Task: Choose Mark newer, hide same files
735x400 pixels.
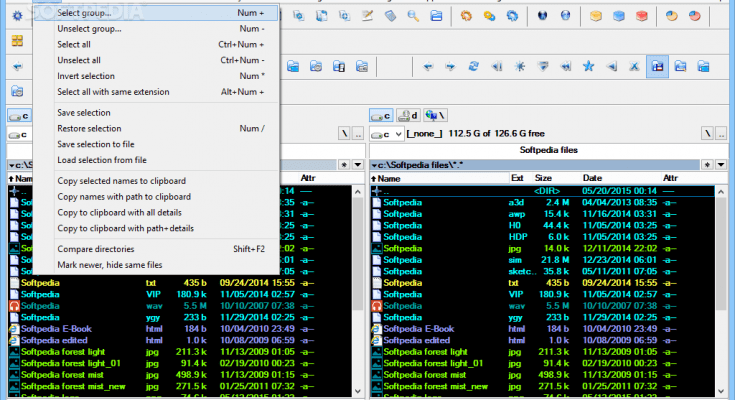Action: pos(157,265)
